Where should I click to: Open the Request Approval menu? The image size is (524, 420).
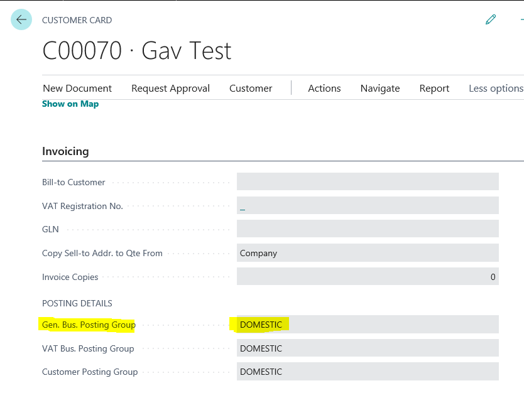point(170,89)
